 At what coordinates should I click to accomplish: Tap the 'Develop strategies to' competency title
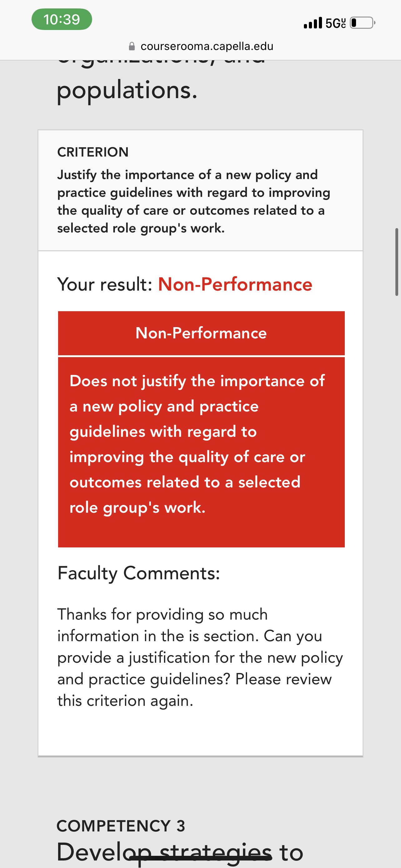(180, 851)
